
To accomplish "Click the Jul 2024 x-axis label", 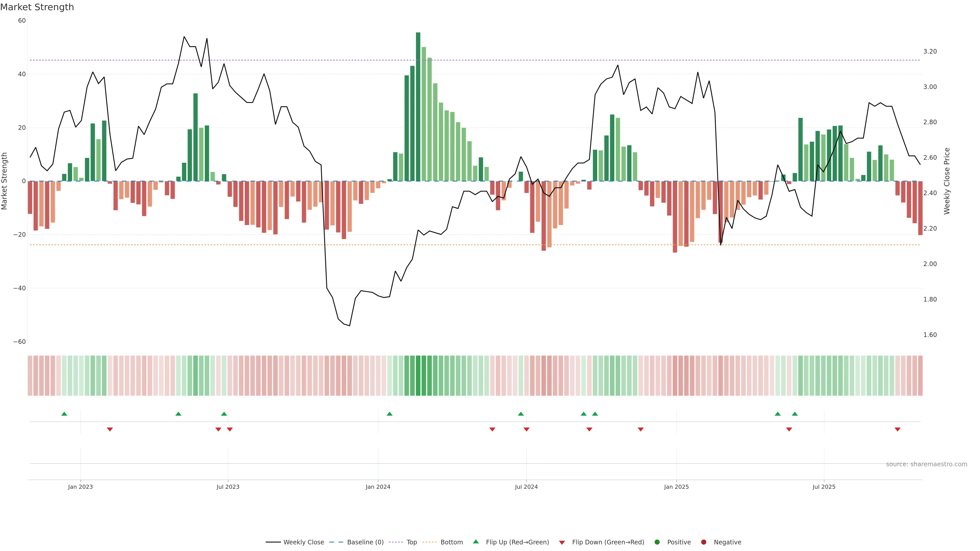I will tap(526, 487).
